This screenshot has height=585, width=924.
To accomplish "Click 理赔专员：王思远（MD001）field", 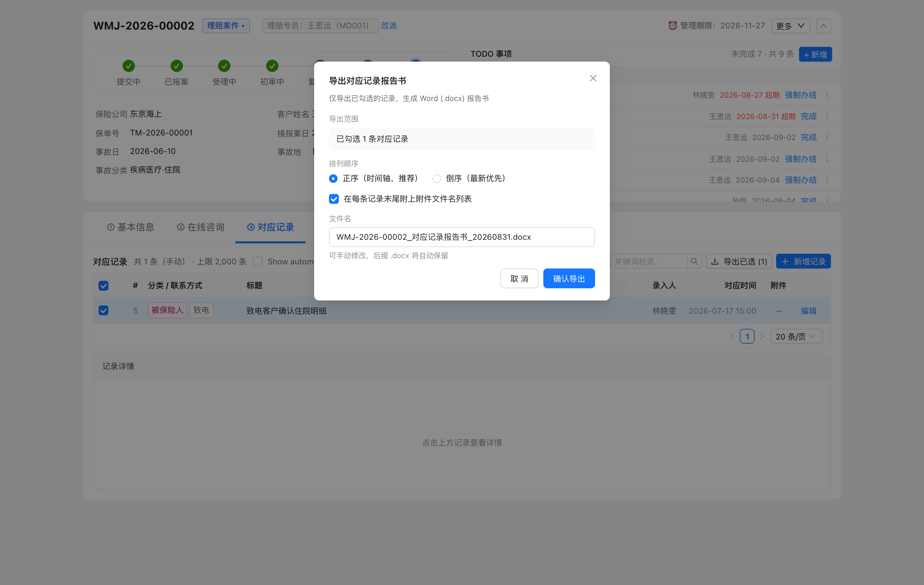I will (x=320, y=26).
